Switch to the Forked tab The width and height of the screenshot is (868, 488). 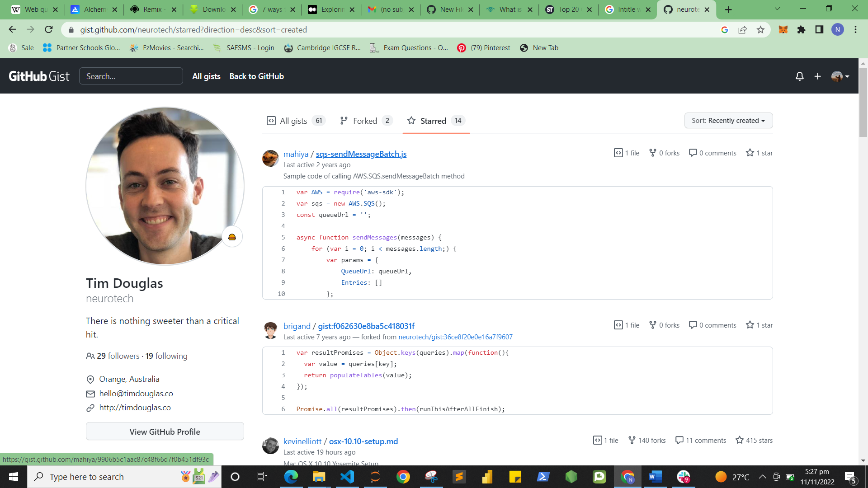[x=365, y=121]
